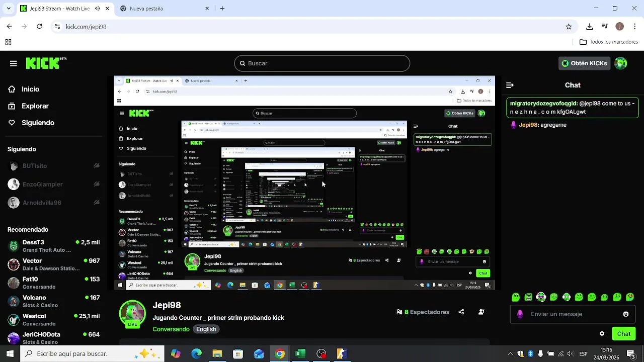Viewport: 644px width, 362px height.
Task: Click the eye-slash icon beside BUTIsito
Action: [x=97, y=165]
